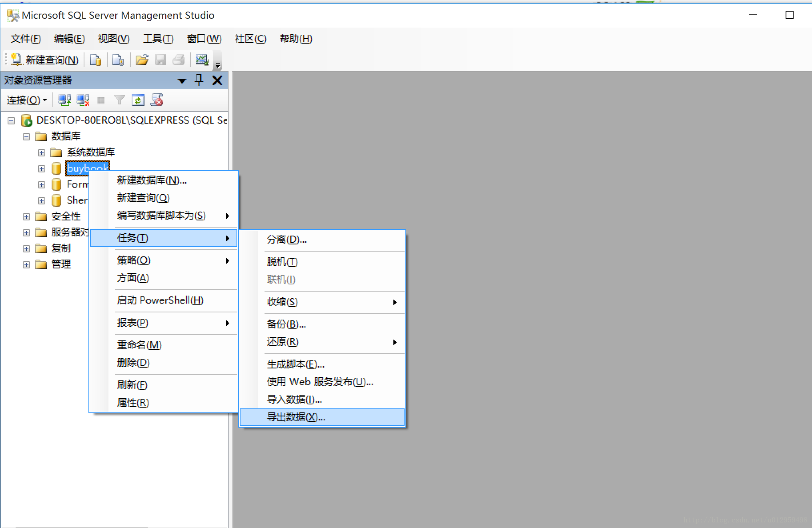Choose 属性(R) from context menu

[x=164, y=403]
